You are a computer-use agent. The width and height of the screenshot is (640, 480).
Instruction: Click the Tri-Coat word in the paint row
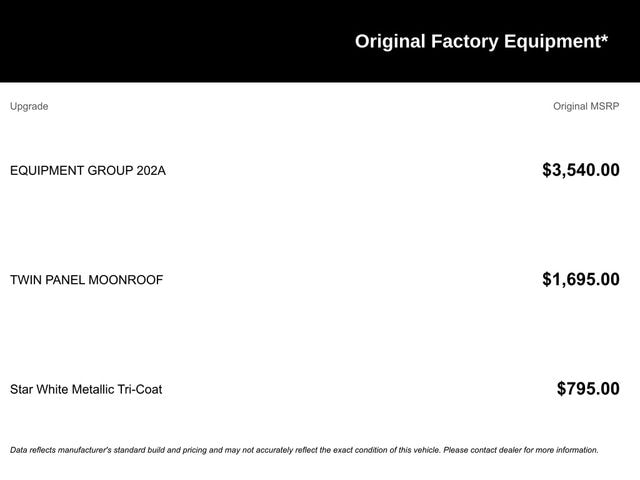136,389
